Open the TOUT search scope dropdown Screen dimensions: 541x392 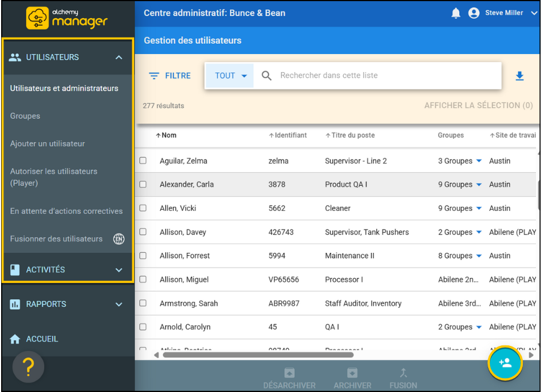point(230,76)
